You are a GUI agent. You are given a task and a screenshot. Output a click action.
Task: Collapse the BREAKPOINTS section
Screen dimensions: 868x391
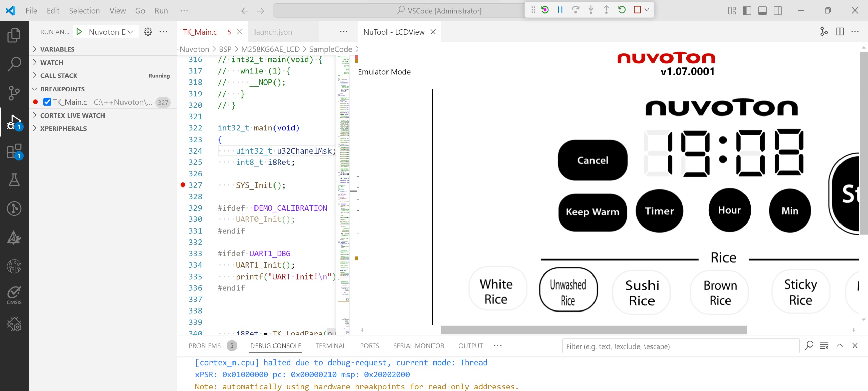[x=62, y=89]
